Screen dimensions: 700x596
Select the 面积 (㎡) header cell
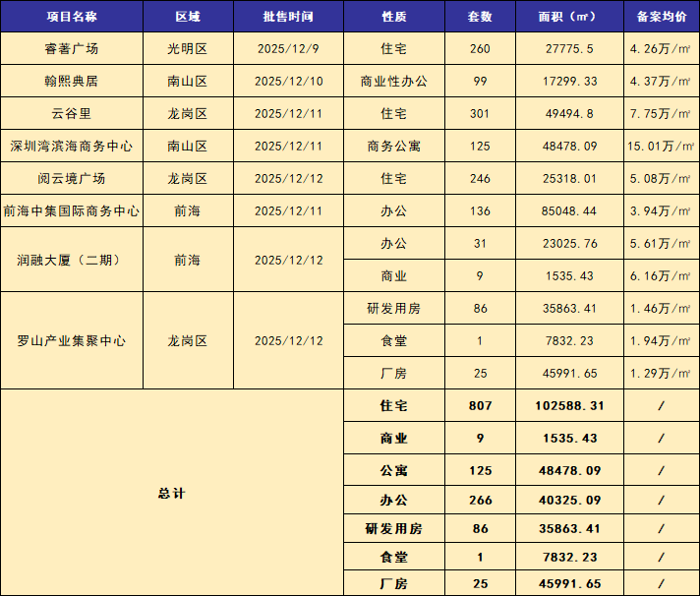click(568, 17)
